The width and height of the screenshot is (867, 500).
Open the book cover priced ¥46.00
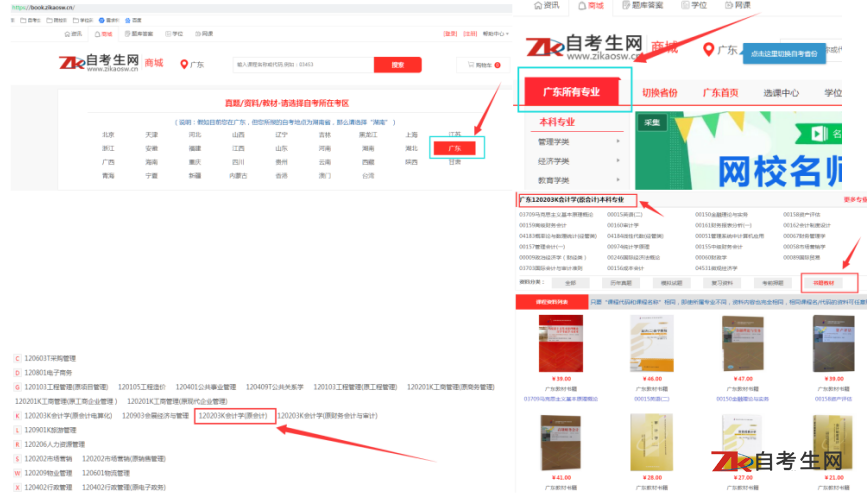tap(652, 343)
